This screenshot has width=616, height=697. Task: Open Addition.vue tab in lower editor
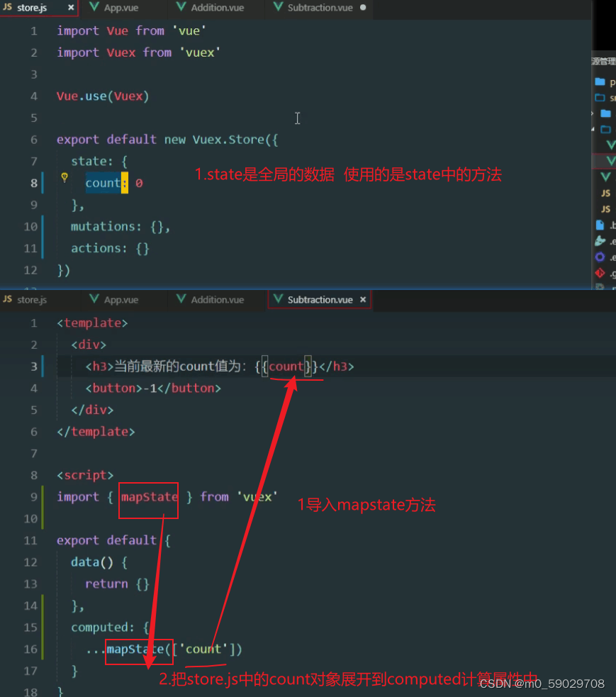click(217, 300)
